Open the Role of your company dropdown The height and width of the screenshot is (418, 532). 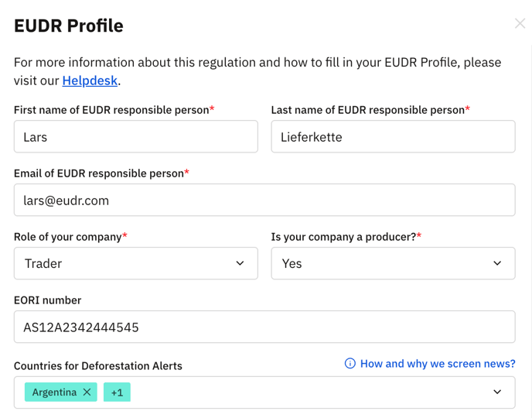tap(135, 264)
